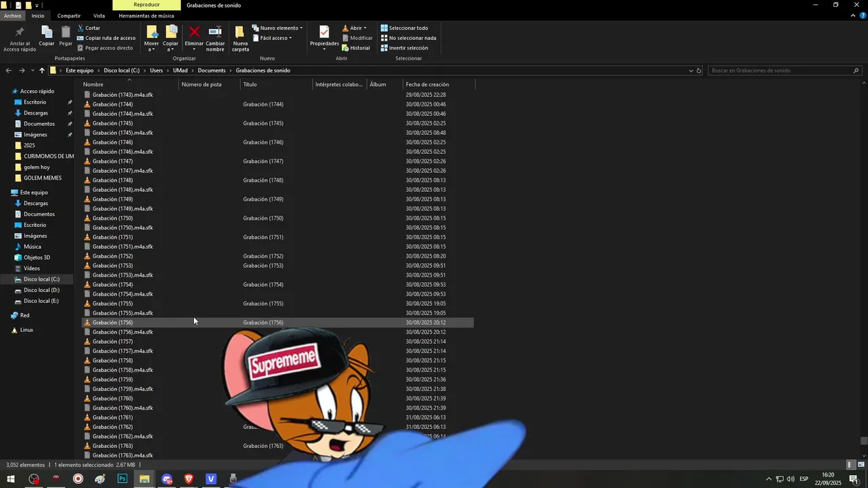Click Disco local (C:) in breadcrumb
Viewport: 868px width, 488px height.
121,70
